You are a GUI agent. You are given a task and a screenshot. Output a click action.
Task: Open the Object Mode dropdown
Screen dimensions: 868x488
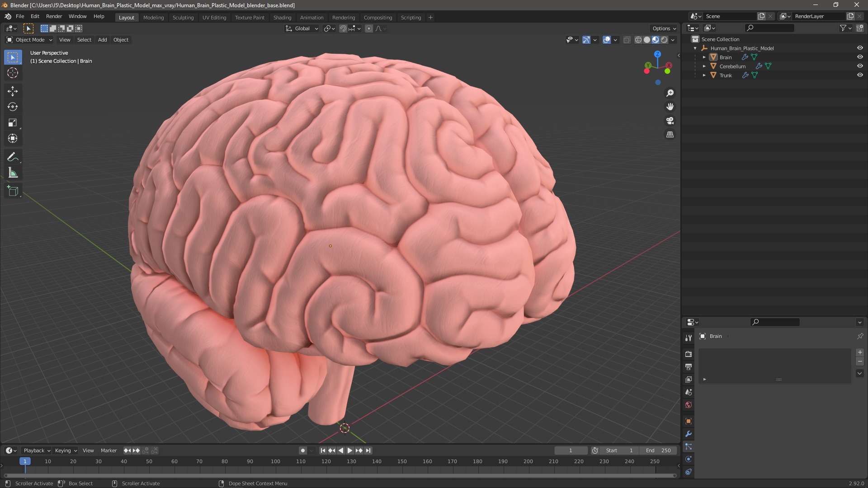29,40
